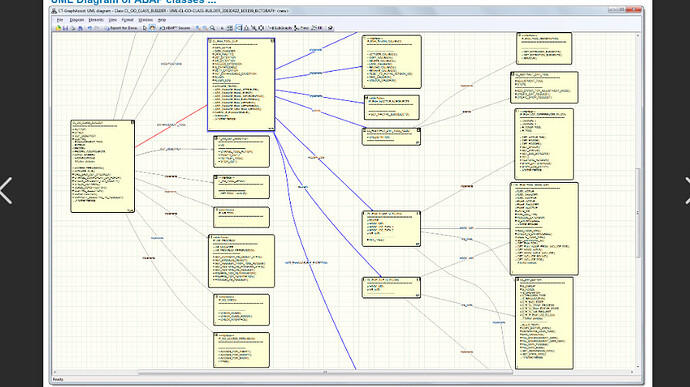Click the horizontal scrollbar thumb below diagram

click(x=325, y=372)
